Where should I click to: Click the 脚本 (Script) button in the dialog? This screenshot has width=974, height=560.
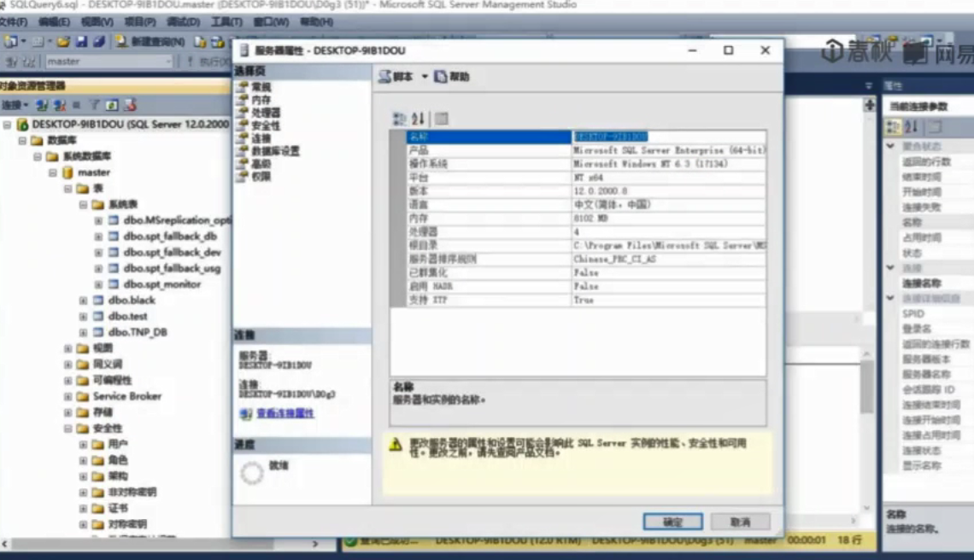396,76
